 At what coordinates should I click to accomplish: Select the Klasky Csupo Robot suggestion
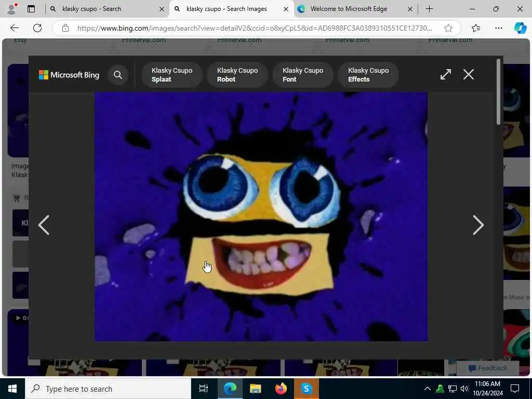point(237,75)
